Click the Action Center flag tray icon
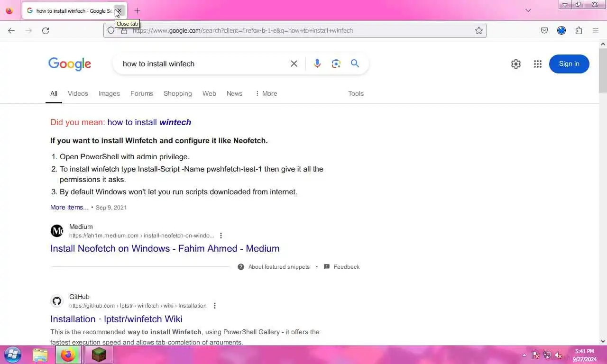 tap(536, 355)
